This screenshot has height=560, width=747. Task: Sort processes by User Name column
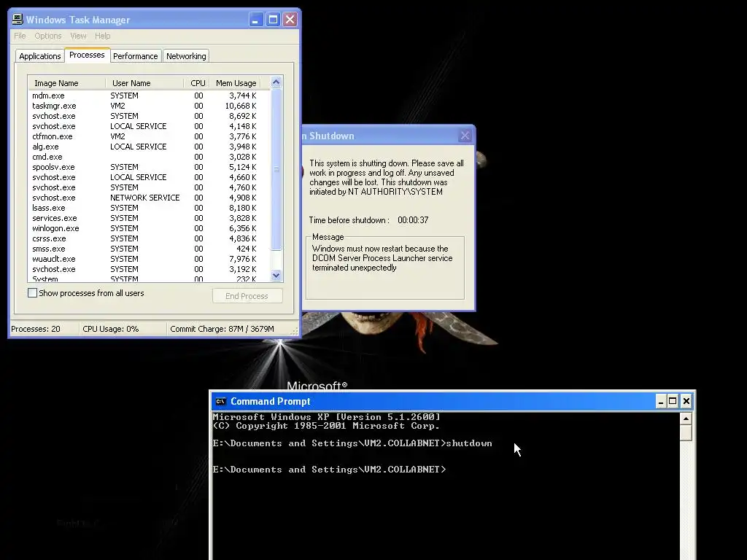(x=144, y=83)
